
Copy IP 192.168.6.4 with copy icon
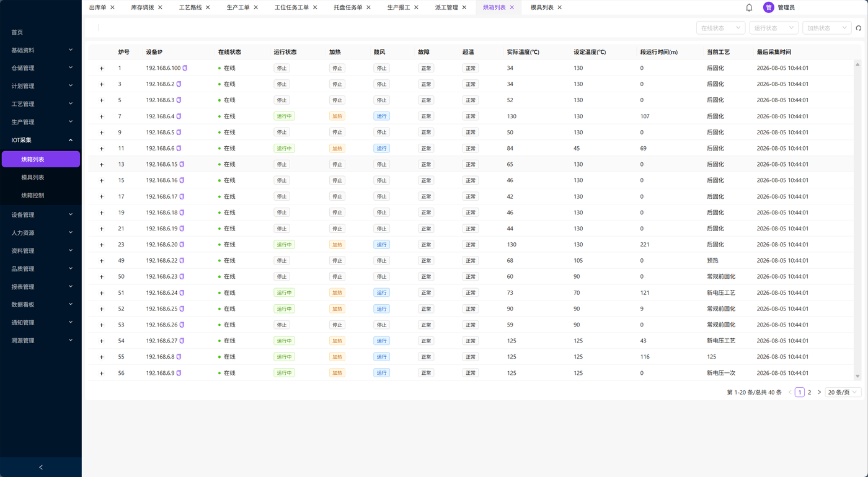(x=179, y=116)
